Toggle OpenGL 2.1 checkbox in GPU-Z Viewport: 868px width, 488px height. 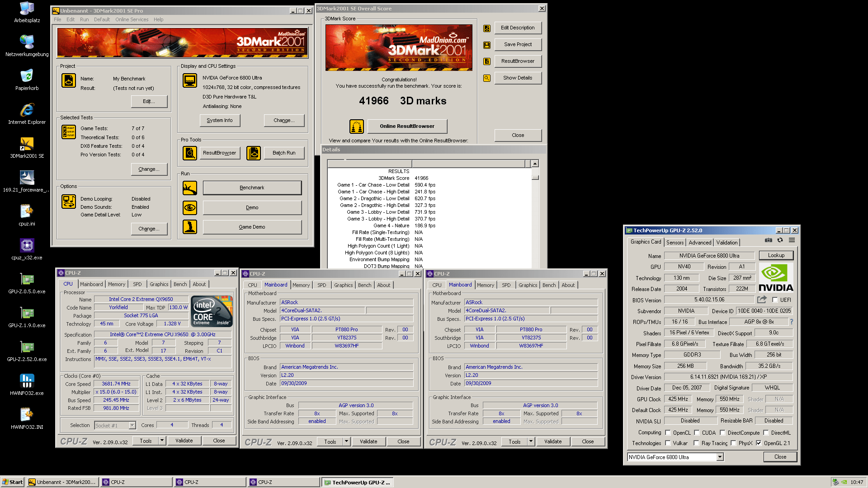coord(759,443)
